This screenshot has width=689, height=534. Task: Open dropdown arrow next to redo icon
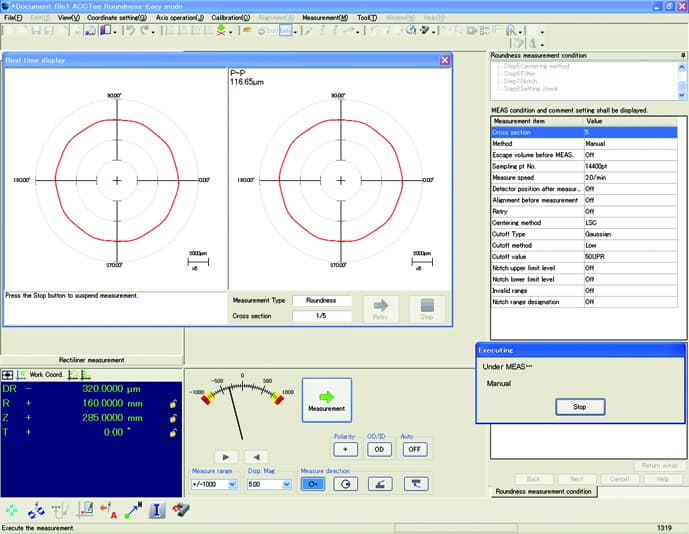tap(153, 32)
